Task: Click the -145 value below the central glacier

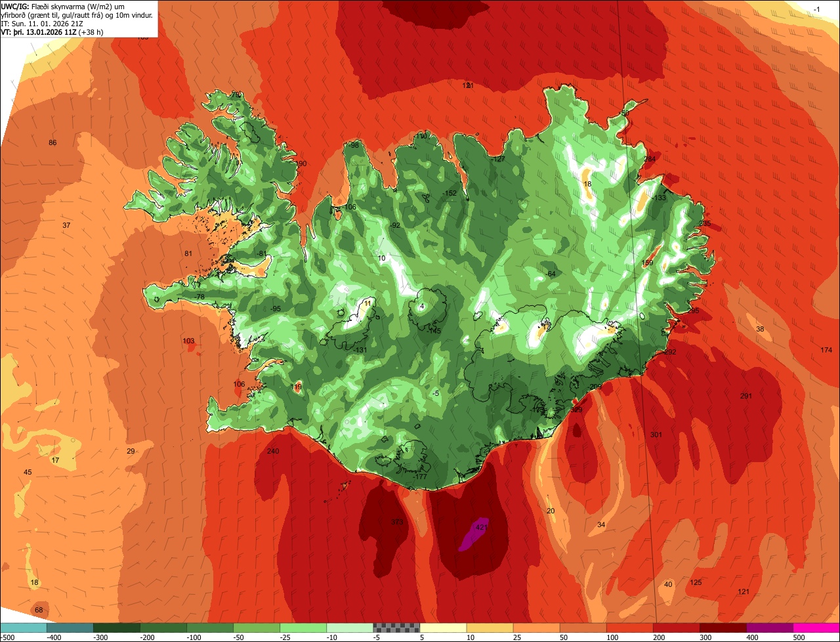Action: 434,331
